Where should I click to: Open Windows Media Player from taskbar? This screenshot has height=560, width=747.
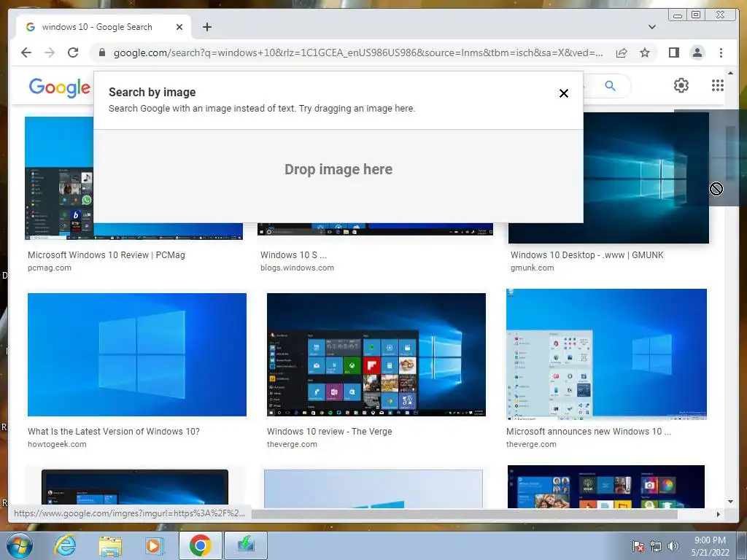tap(155, 545)
